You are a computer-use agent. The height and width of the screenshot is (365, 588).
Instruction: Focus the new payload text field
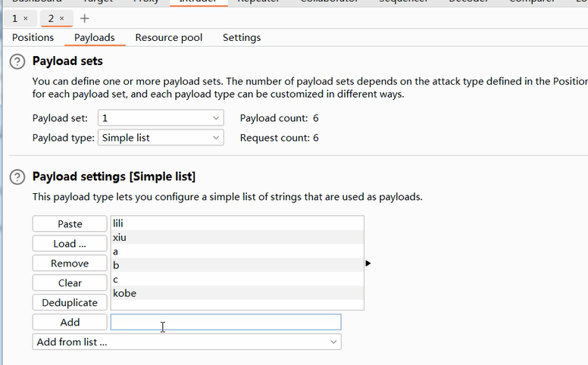click(x=226, y=323)
